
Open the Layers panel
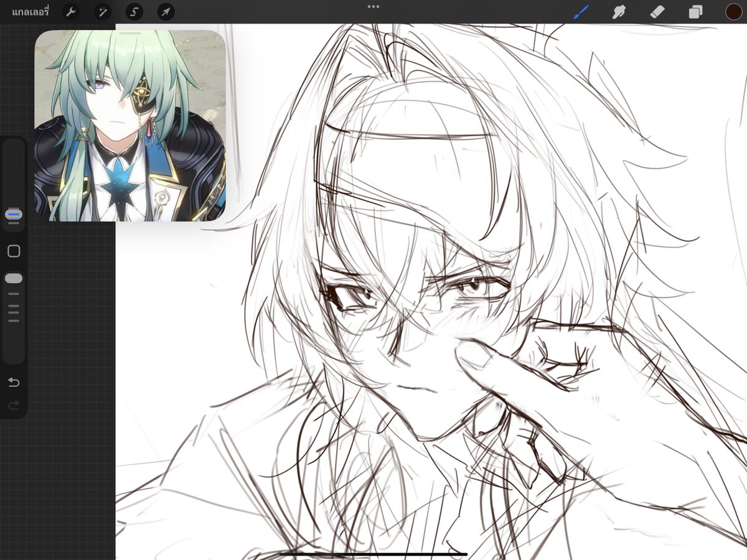point(695,12)
